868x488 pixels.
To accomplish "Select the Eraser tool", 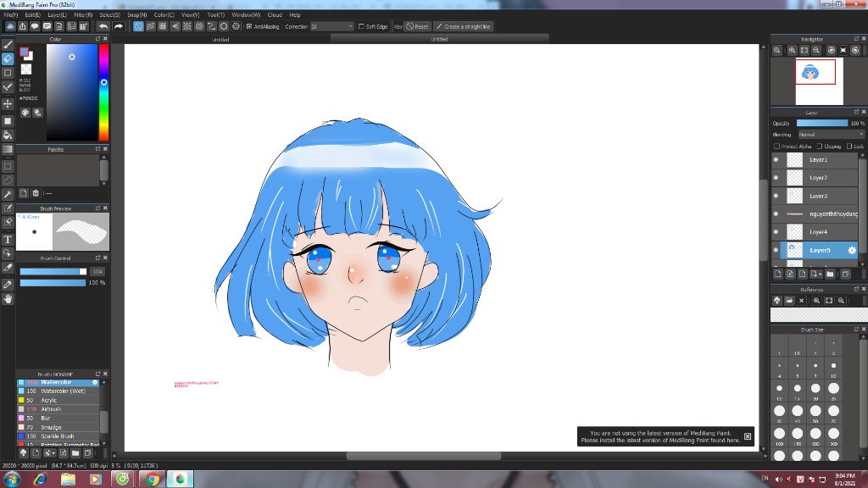I will coord(8,58).
